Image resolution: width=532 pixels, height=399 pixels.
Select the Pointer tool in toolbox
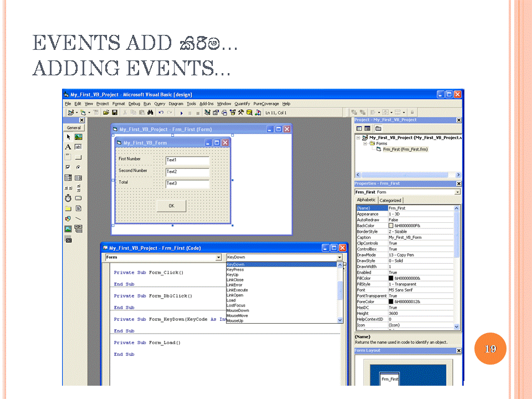tap(68, 137)
